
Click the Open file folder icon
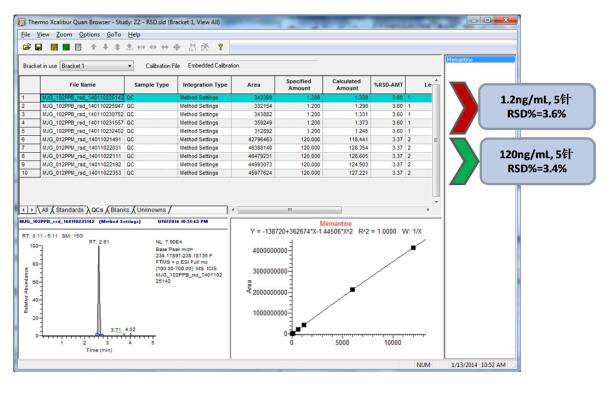(26, 47)
